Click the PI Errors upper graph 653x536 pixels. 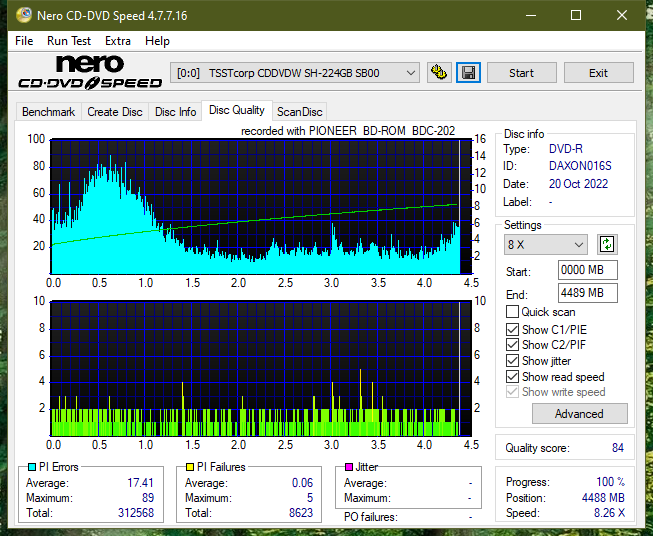coord(261,207)
